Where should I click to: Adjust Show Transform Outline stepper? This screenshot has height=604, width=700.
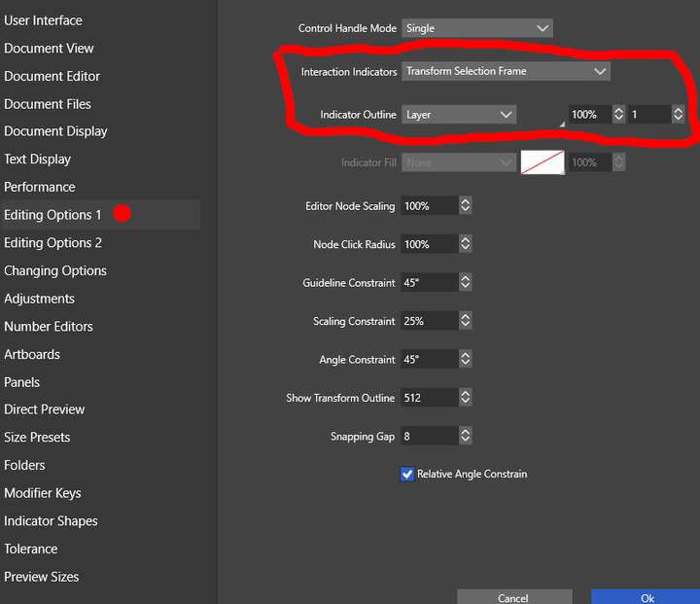pos(465,398)
